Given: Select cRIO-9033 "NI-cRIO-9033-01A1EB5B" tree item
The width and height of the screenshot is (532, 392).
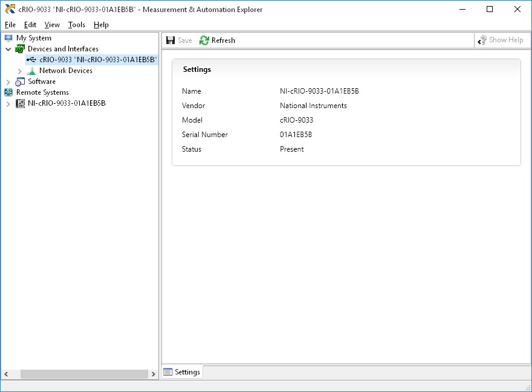Looking at the screenshot, I should tap(98, 60).
